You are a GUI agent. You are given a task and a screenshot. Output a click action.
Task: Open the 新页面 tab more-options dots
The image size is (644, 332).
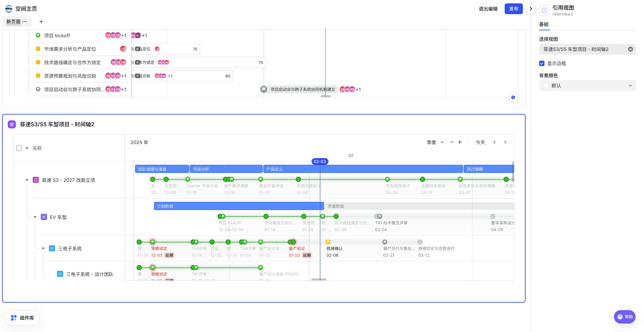[24, 22]
